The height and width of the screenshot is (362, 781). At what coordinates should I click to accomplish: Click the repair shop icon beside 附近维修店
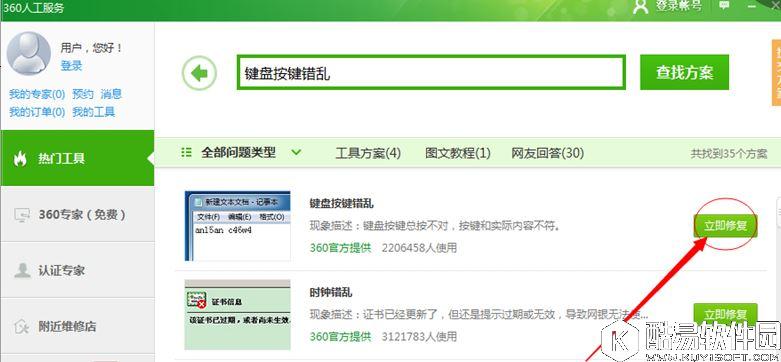[22, 326]
